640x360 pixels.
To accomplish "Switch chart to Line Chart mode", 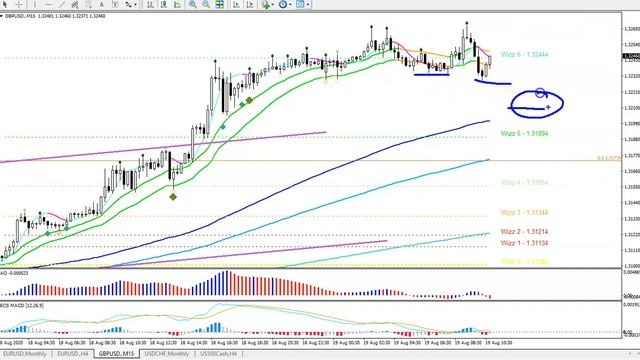I will [x=178, y=4].
